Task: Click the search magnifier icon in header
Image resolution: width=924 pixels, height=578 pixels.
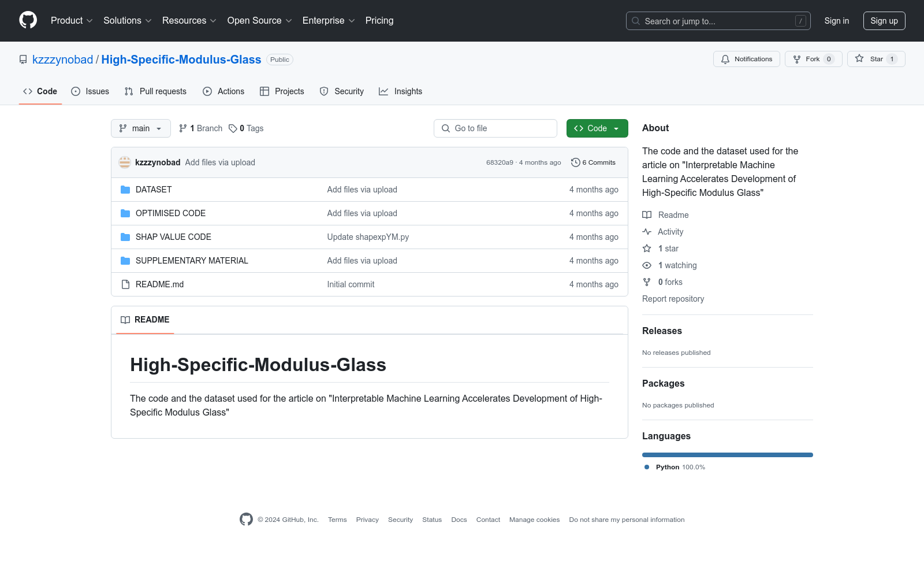Action: tap(636, 21)
